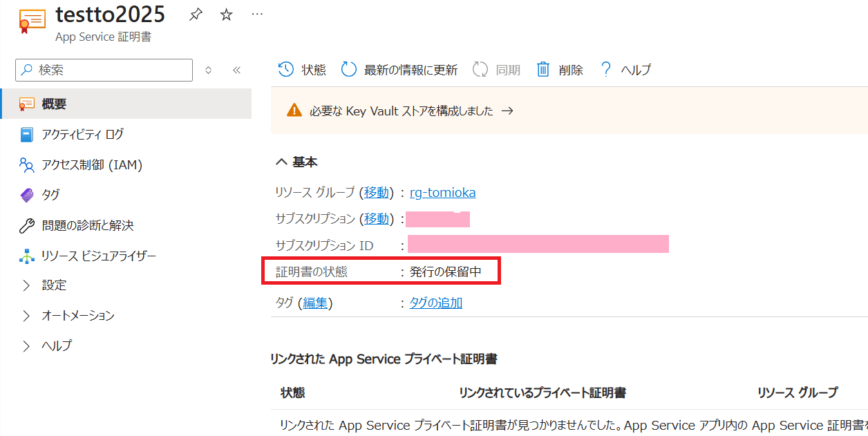This screenshot has height=436, width=868.
Task: Open タグ from the sidebar
Action: 50,195
